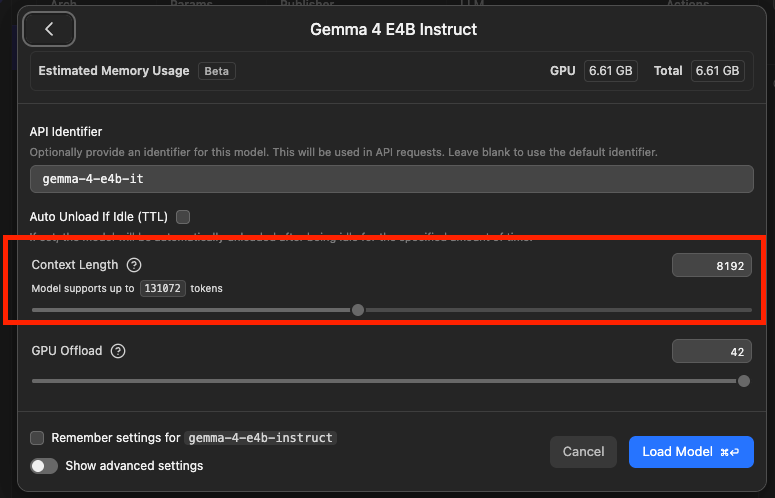
Task: Click the Cancel button
Action: [x=583, y=452]
